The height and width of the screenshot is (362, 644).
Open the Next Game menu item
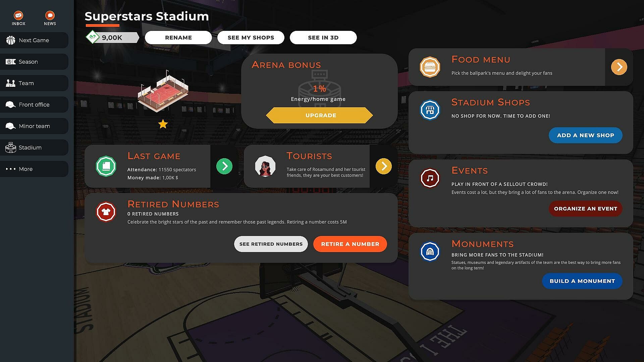pyautogui.click(x=34, y=40)
